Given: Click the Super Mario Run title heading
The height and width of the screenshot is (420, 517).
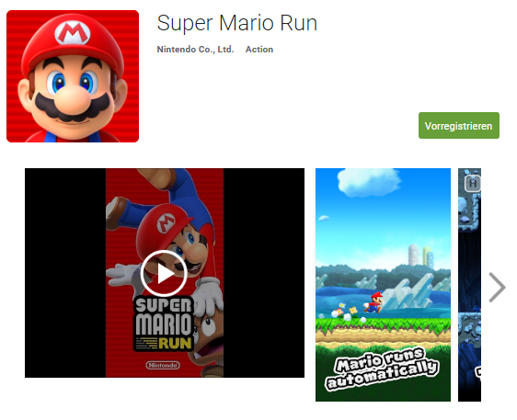Looking at the screenshot, I should (x=236, y=23).
